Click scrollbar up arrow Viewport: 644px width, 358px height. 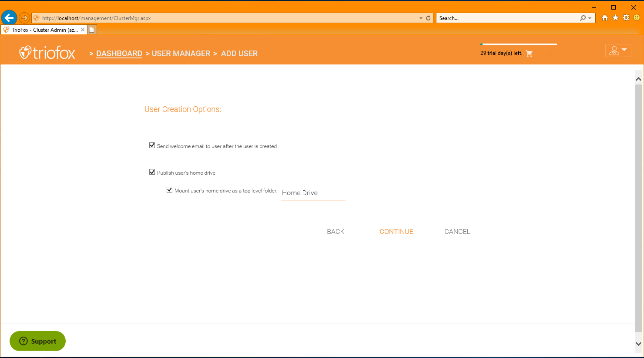638,79
